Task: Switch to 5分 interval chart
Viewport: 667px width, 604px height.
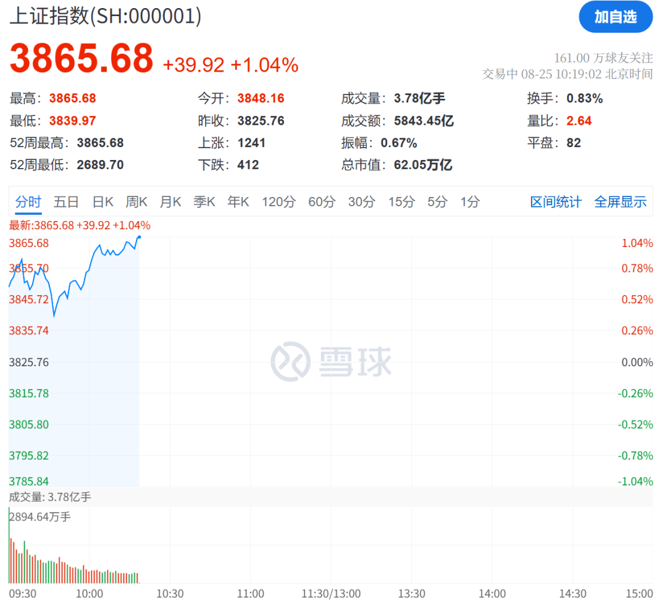Action: [x=437, y=202]
